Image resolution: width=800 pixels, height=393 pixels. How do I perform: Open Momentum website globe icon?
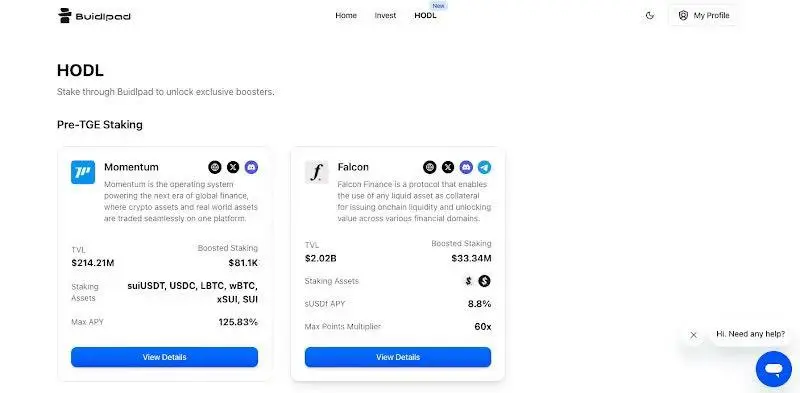pos(215,167)
